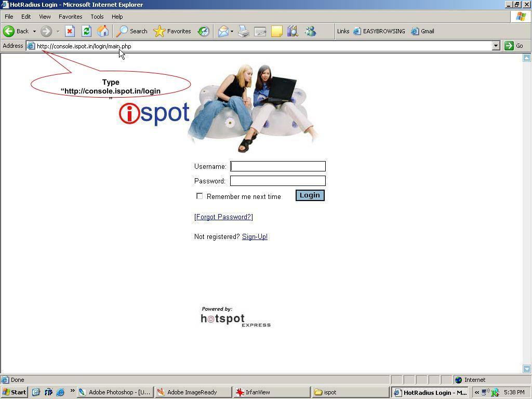The image size is (532, 399).
Task: Open the Messenger toolbar icon
Action: (x=310, y=31)
